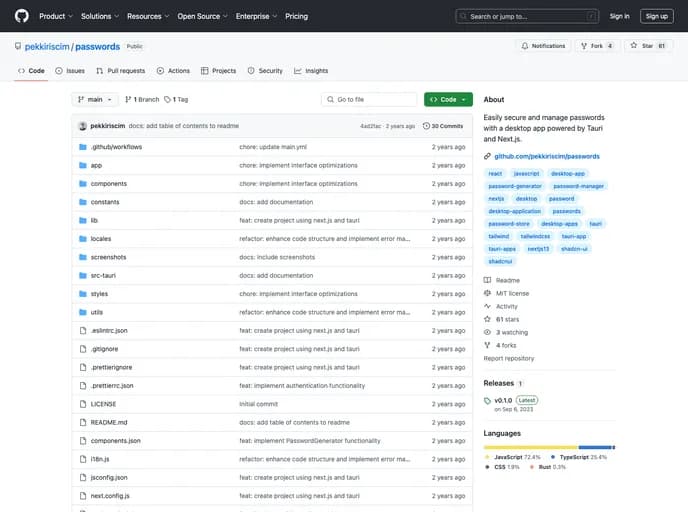
Task: Click the shadcnui topic tag
Action: click(x=500, y=261)
